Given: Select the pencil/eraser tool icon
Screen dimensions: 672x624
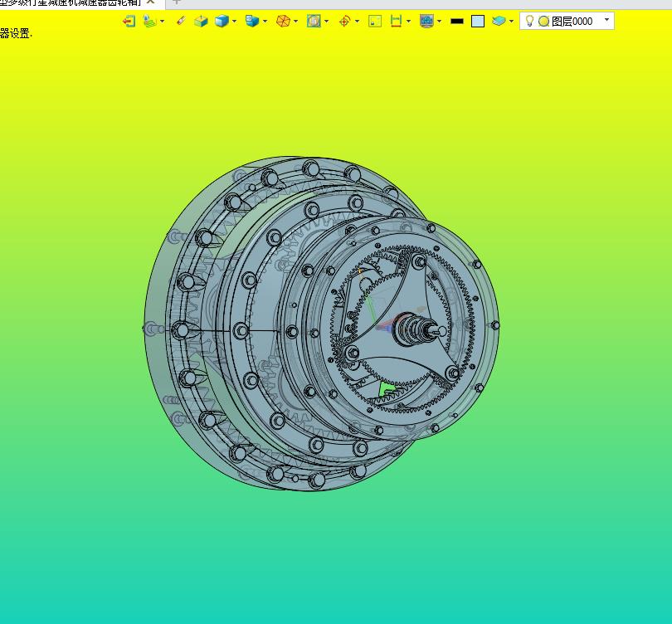Looking at the screenshot, I should coord(181,21).
